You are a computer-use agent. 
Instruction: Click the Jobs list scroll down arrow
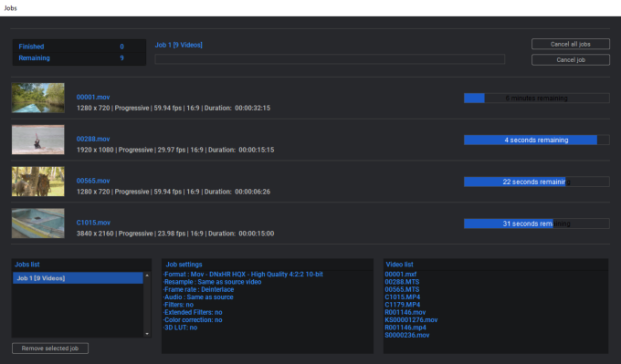[x=147, y=334]
